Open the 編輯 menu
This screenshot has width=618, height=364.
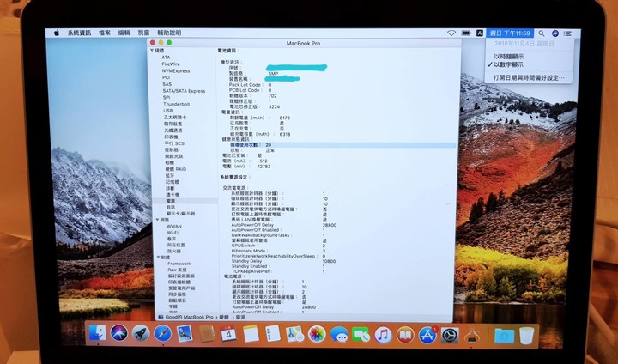click(x=124, y=33)
